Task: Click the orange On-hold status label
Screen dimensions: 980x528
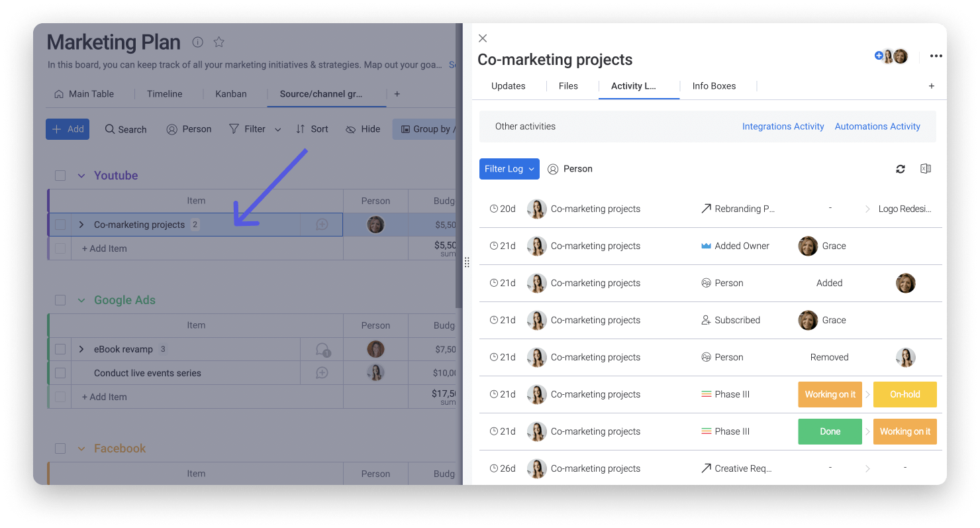Action: point(905,394)
